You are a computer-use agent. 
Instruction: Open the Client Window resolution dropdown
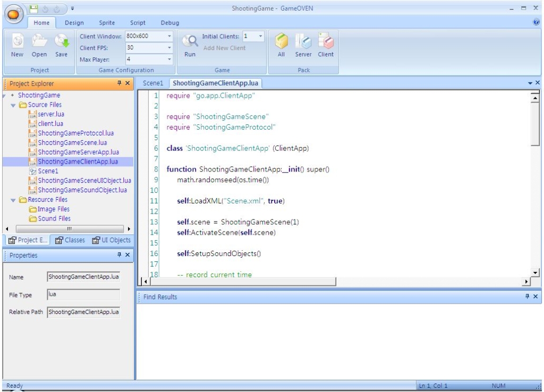click(x=169, y=36)
